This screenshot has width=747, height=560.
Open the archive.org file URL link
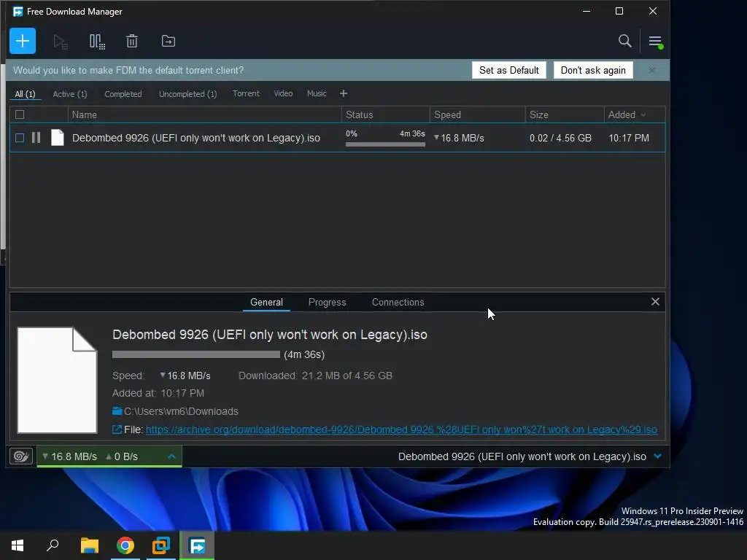(x=401, y=429)
